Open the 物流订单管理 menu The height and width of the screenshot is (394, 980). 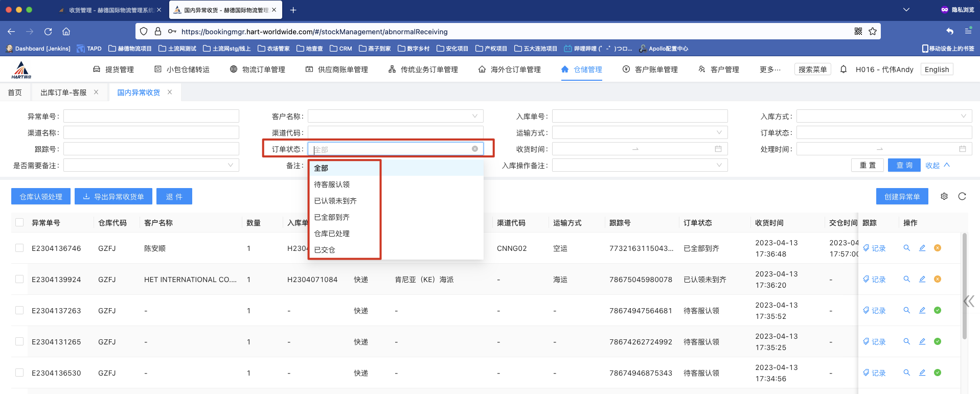[x=258, y=69]
